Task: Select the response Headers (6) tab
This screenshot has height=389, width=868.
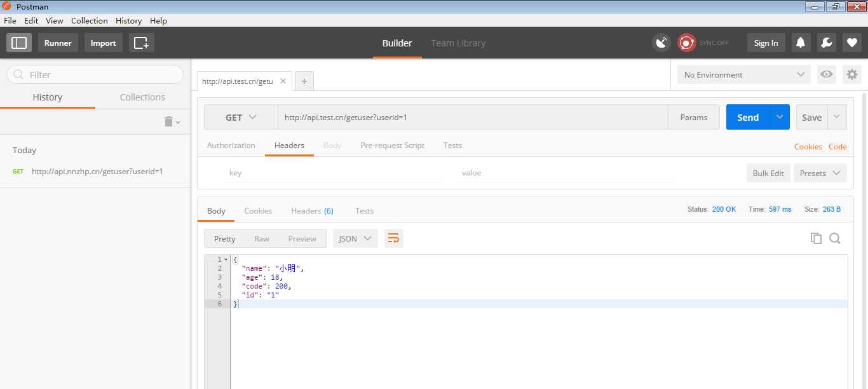Action: [x=312, y=211]
